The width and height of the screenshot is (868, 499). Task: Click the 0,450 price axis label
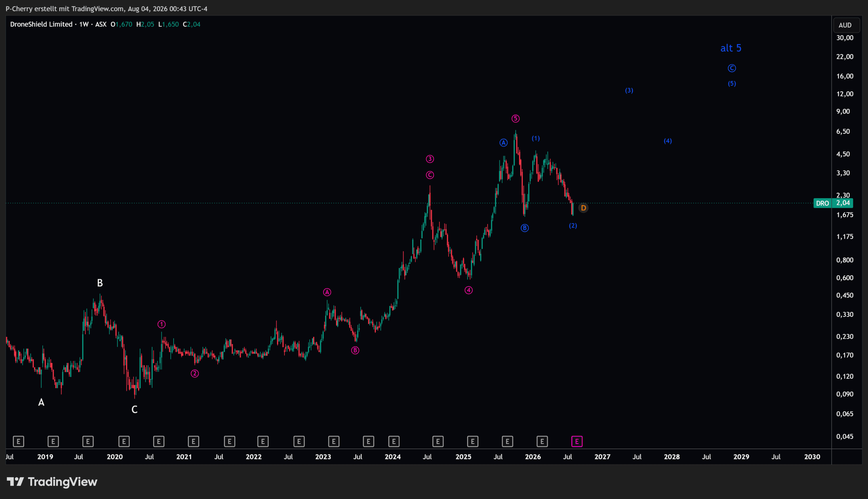[x=845, y=295]
